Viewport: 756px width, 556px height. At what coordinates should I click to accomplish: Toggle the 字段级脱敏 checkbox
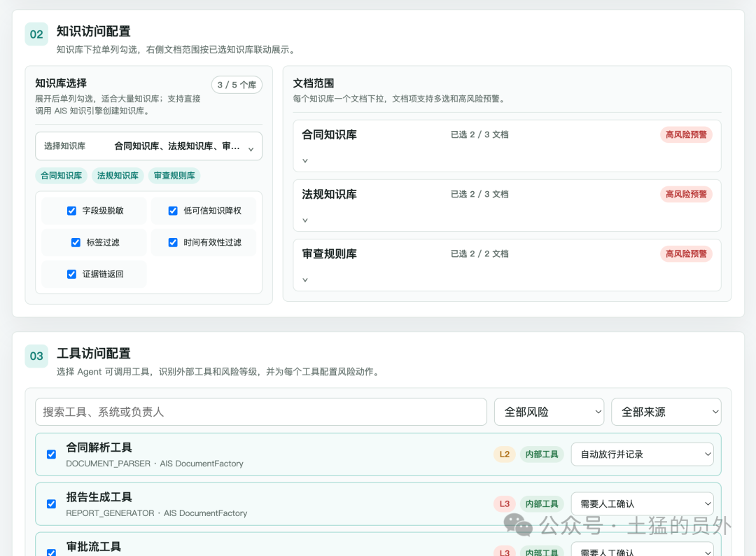(72, 211)
